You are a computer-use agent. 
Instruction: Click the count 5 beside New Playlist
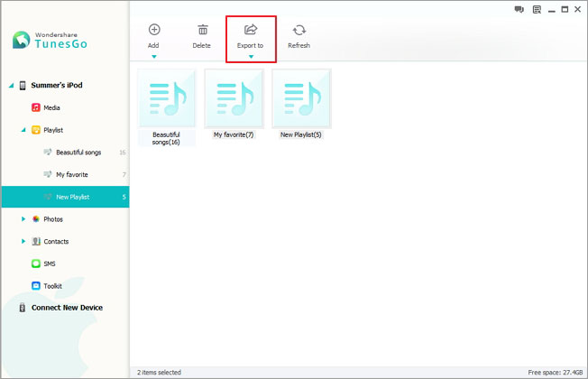click(x=124, y=197)
